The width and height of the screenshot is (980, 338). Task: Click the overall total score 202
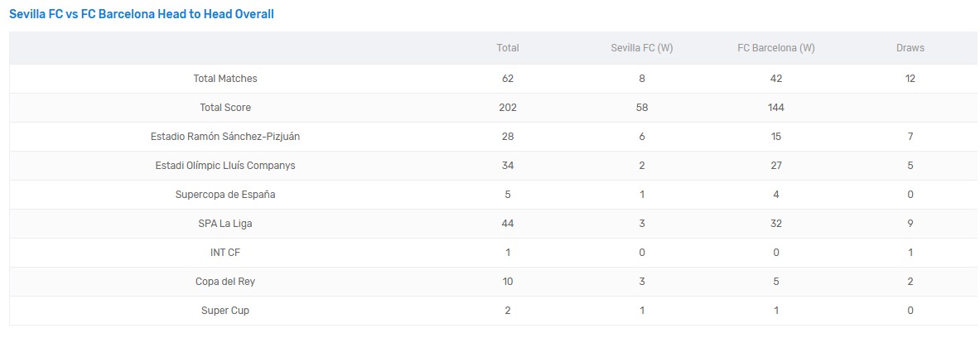(x=508, y=108)
